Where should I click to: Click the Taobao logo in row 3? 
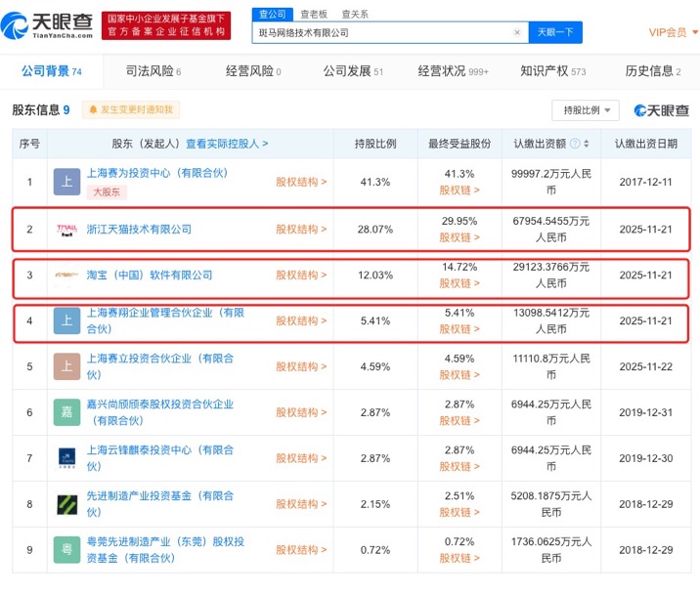pyautogui.click(x=66, y=276)
